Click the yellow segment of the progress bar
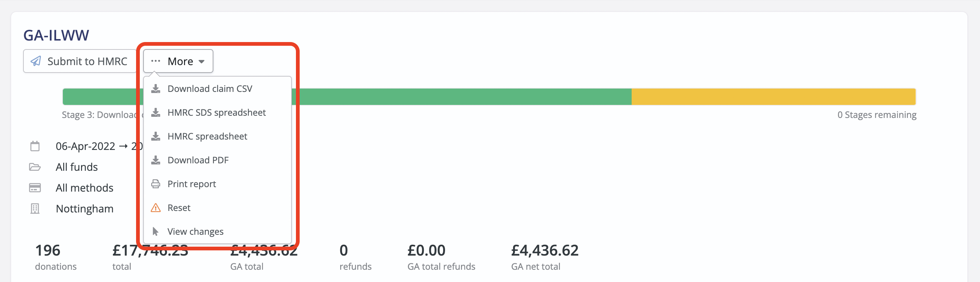The width and height of the screenshot is (980, 282). (x=772, y=96)
